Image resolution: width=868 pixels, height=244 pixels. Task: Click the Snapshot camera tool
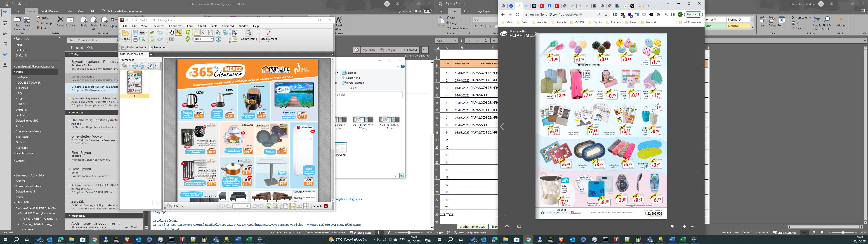click(x=172, y=40)
